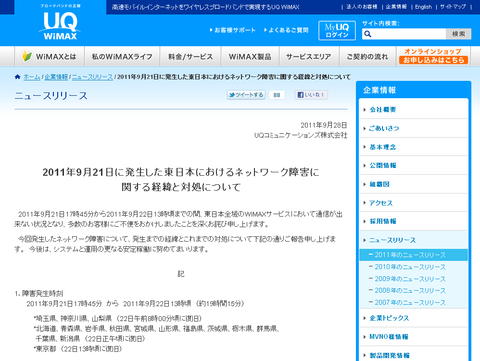Open the お客様サポート link
Image resolution: width=480 pixels, height=361 pixels.
tap(233, 30)
